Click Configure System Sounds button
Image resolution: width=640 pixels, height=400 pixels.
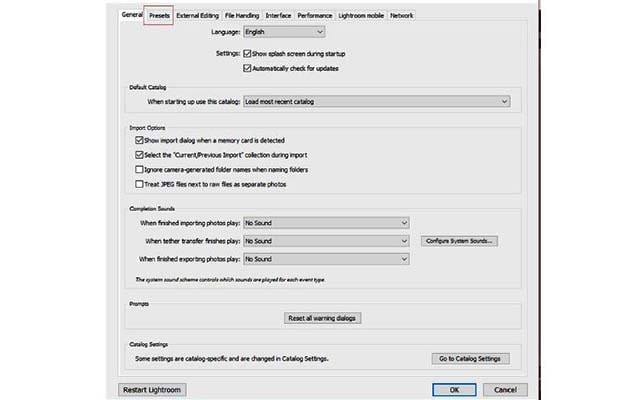[459, 241]
